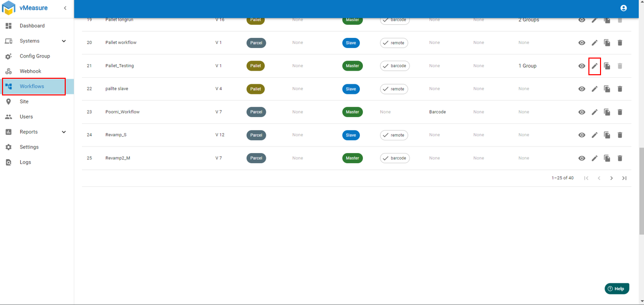Click the 'Pallet workflow' name cell
Image resolution: width=644 pixels, height=305 pixels.
tap(121, 42)
